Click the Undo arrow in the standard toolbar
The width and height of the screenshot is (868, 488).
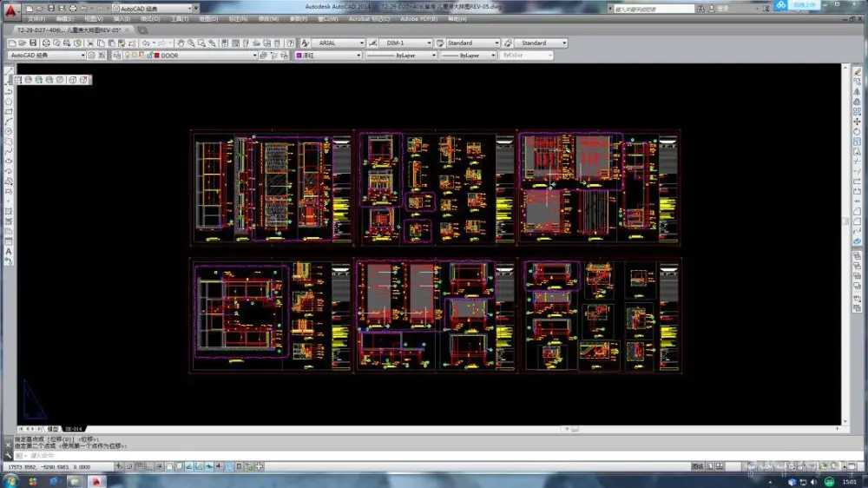click(146, 43)
